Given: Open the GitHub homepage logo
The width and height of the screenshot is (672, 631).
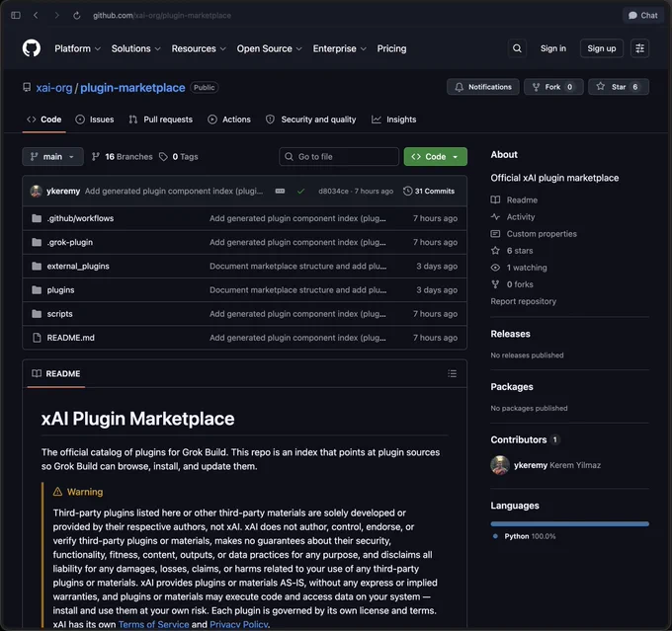Looking at the screenshot, I should point(32,48).
